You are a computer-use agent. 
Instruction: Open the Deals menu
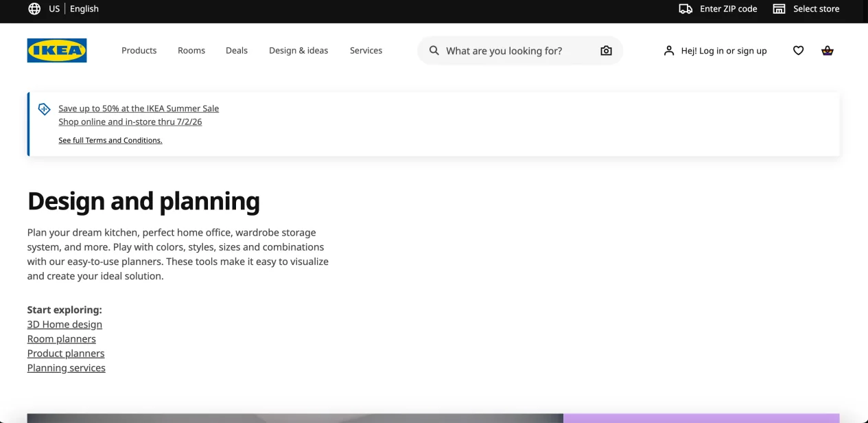click(x=237, y=50)
